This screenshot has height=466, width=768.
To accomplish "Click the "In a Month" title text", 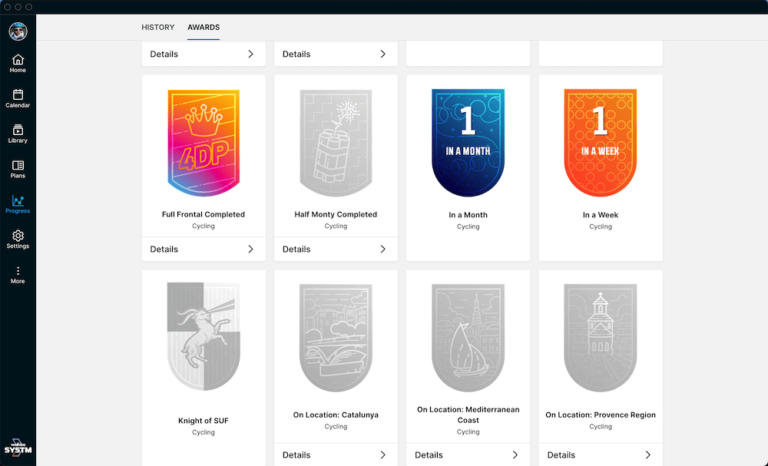I will point(468,215).
